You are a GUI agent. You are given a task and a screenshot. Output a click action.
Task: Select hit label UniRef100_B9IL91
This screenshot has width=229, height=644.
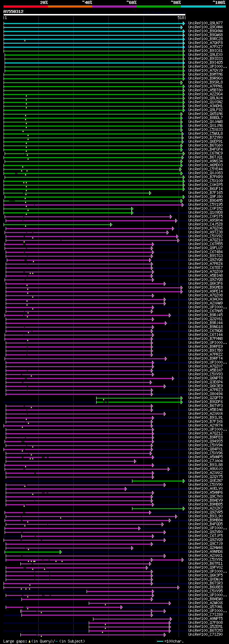point(205,417)
